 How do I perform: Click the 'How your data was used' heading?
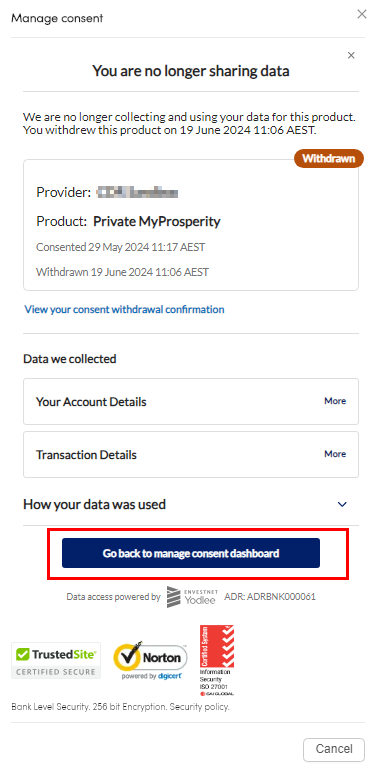[95, 504]
